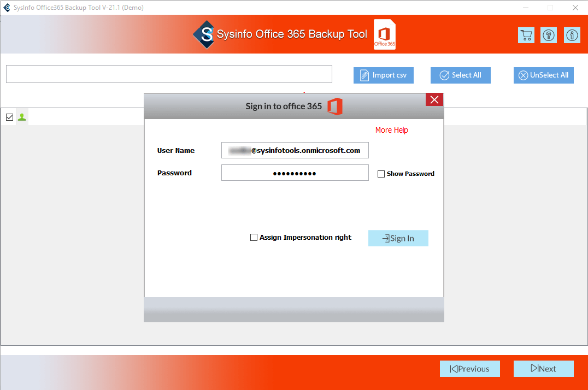The image size is (588, 390).
Task: Proceed with the Next button
Action: tap(544, 369)
